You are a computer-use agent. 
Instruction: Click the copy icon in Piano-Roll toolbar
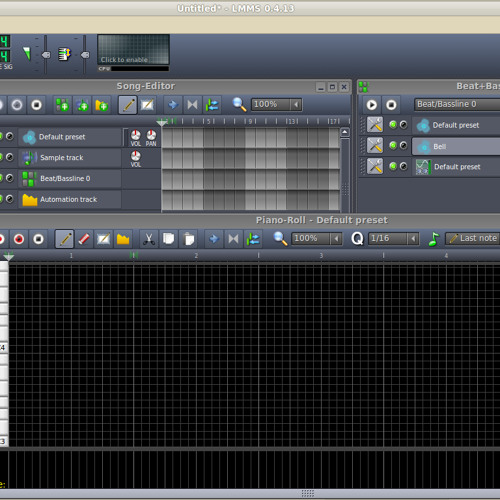169,239
